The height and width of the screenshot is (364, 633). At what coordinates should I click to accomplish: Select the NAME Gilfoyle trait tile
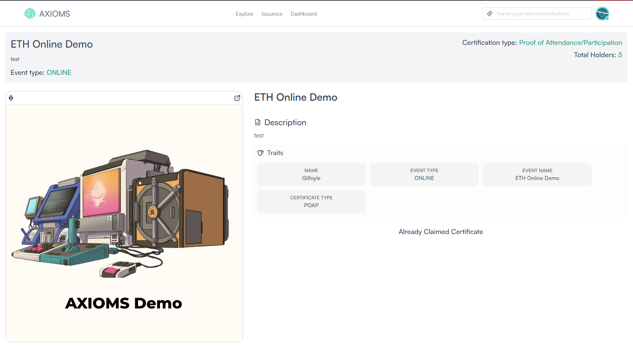tap(311, 174)
